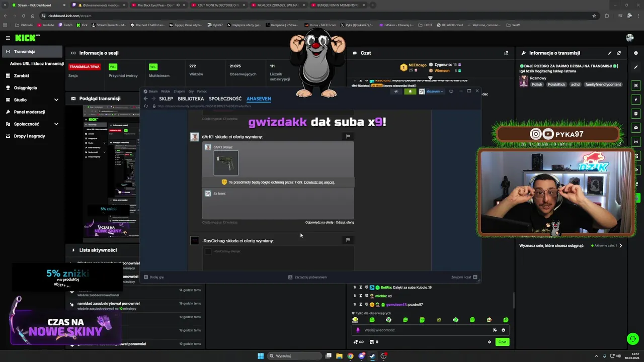Bookmark this page with the star icon
The image size is (644, 362).
tap(594, 16)
